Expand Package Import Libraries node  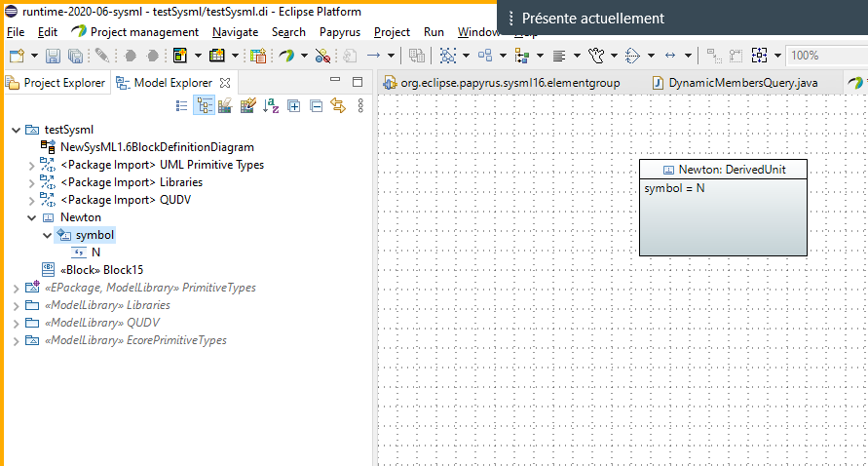[31, 183]
